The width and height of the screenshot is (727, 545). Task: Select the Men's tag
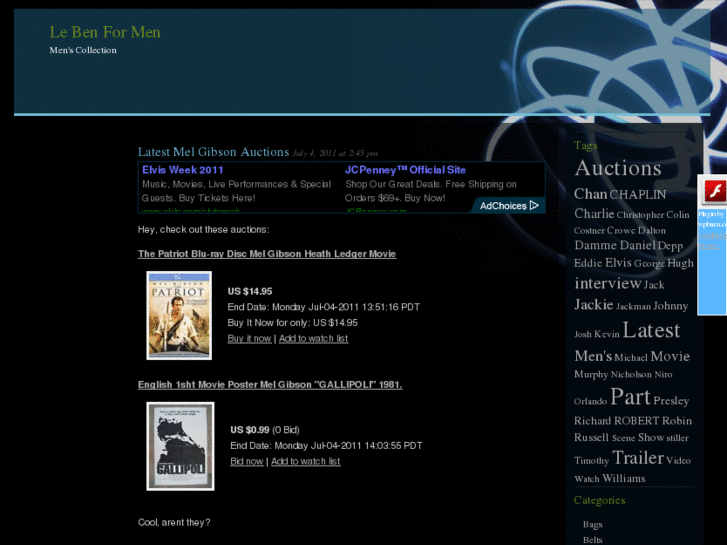[593, 356]
